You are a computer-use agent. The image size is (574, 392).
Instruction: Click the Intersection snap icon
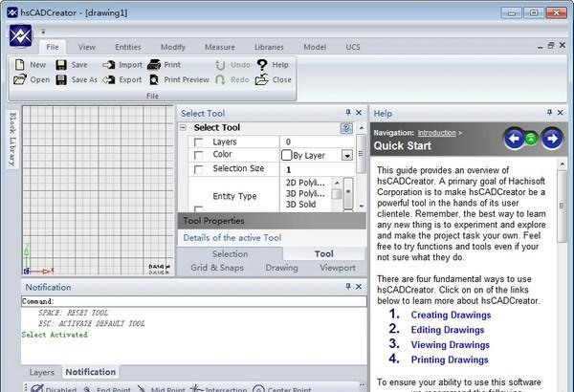tap(196, 388)
